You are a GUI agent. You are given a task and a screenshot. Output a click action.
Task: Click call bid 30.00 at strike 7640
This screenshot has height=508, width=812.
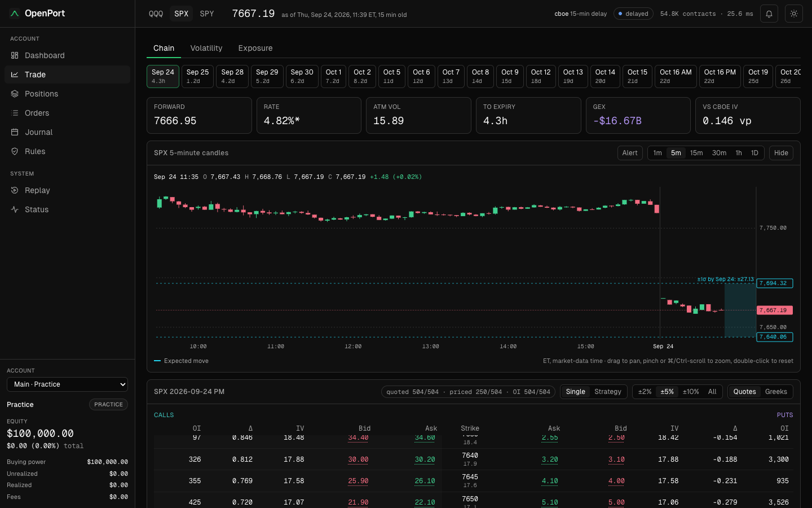pos(358,459)
